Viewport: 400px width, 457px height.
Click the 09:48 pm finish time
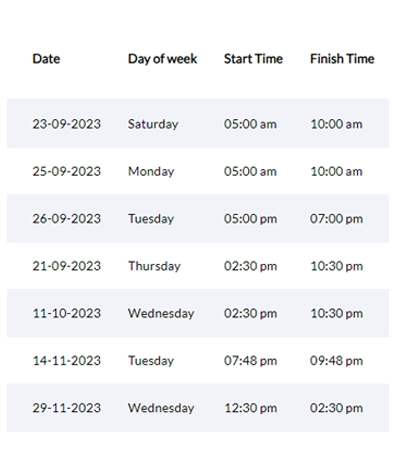(336, 361)
